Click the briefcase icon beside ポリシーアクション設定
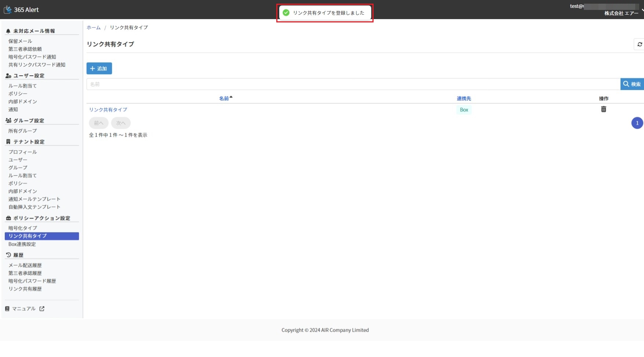This screenshot has height=357, width=644. pos(8,218)
